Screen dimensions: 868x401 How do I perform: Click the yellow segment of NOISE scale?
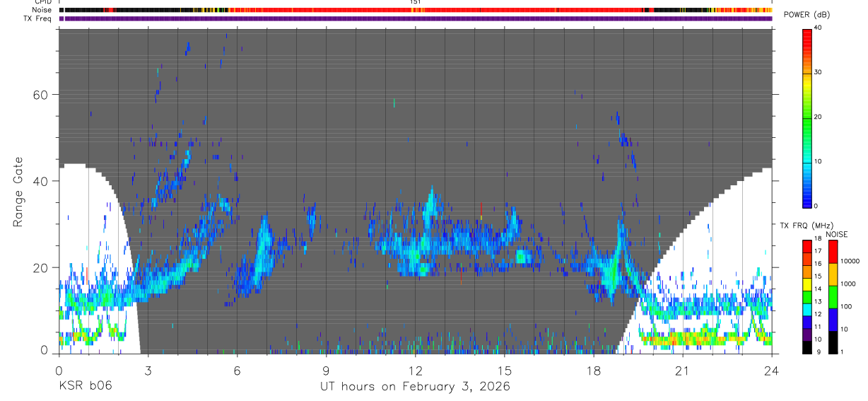(833, 274)
